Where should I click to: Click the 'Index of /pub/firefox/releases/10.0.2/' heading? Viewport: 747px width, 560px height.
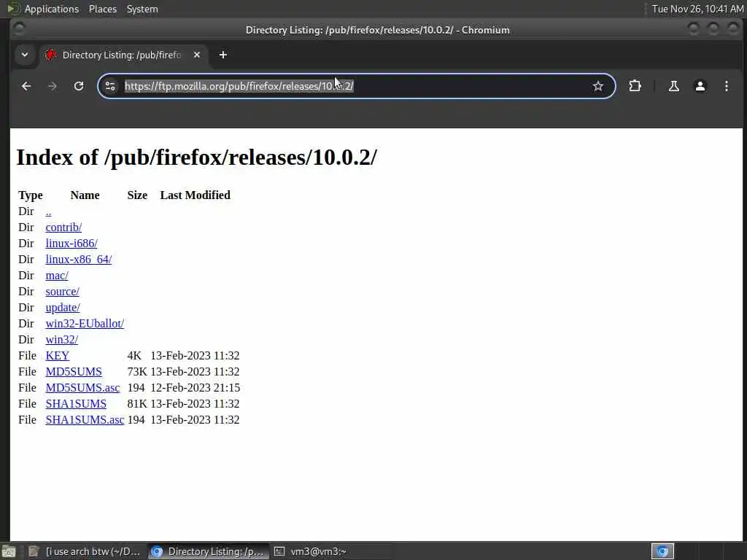[x=196, y=157]
